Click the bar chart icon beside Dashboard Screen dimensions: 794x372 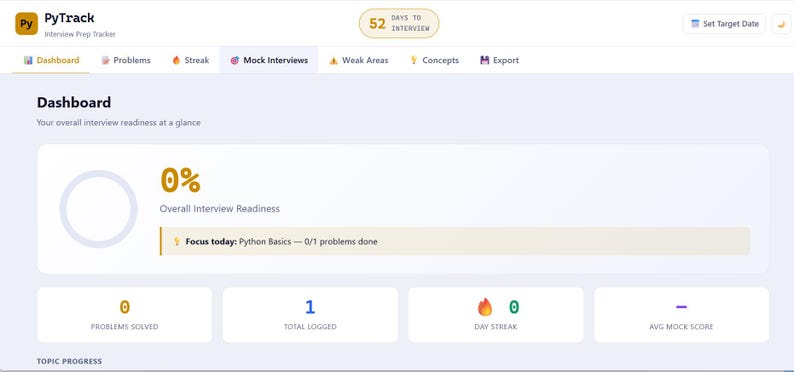click(x=28, y=60)
